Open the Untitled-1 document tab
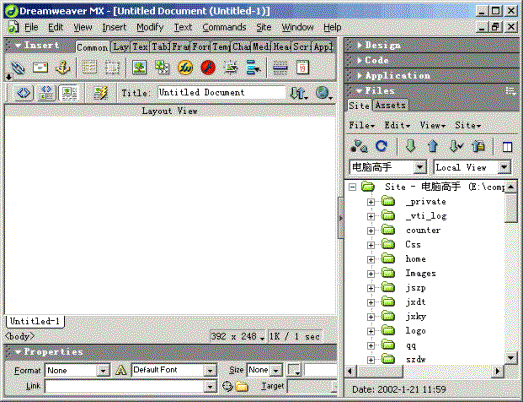 [35, 321]
